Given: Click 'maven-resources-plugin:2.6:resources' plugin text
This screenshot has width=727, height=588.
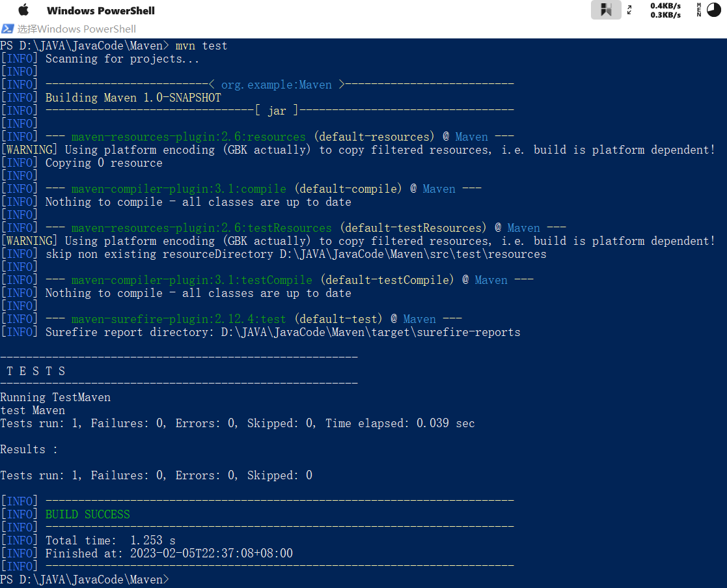Looking at the screenshot, I should click(x=189, y=137).
